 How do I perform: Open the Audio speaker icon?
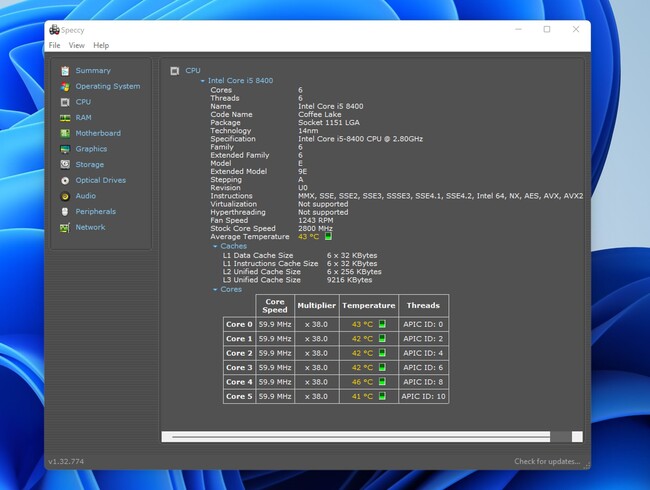coord(65,196)
